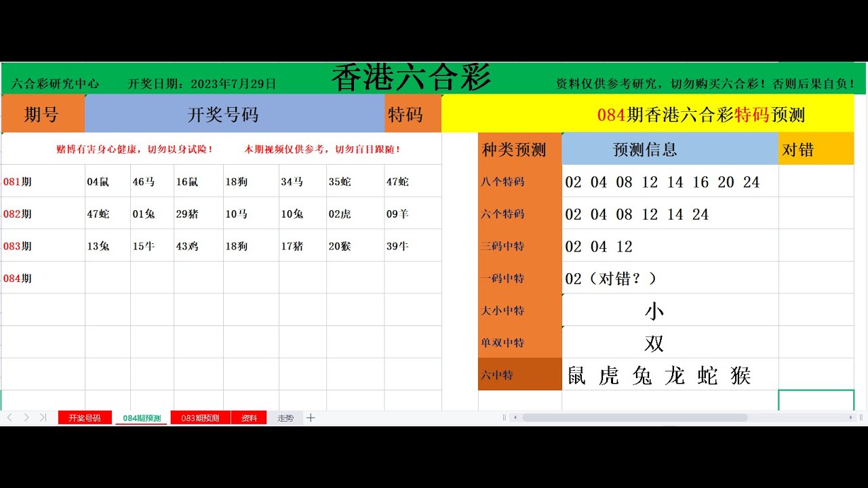Image resolution: width=868 pixels, height=488 pixels.
Task: Select the selected empty cell outlined in green
Action: pyautogui.click(x=816, y=400)
